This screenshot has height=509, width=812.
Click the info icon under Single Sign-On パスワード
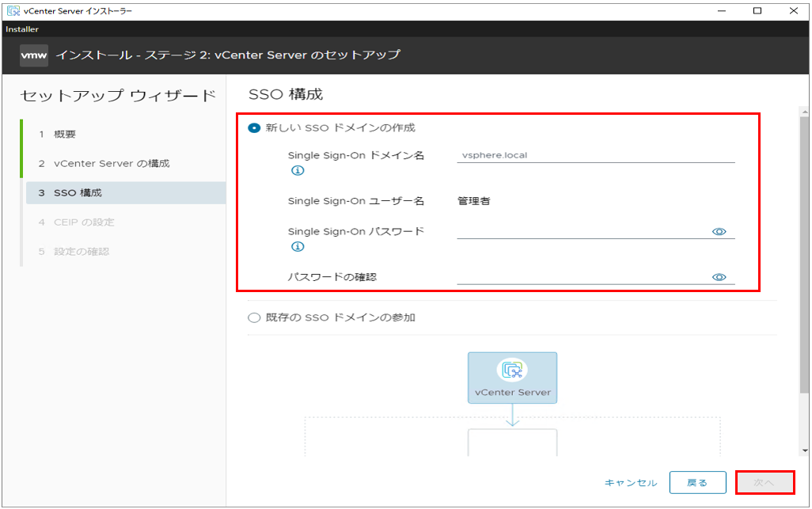click(298, 246)
